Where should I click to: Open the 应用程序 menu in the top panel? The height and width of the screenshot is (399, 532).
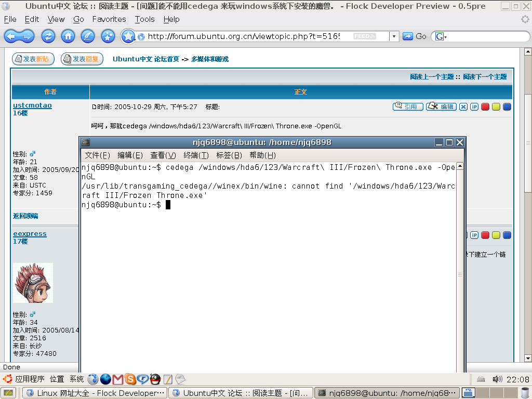[30, 379]
